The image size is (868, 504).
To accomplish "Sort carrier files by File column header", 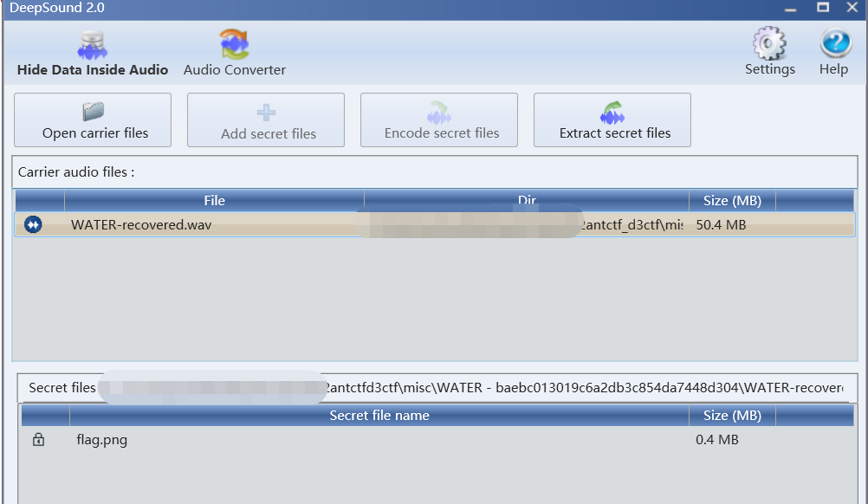I will (214, 201).
